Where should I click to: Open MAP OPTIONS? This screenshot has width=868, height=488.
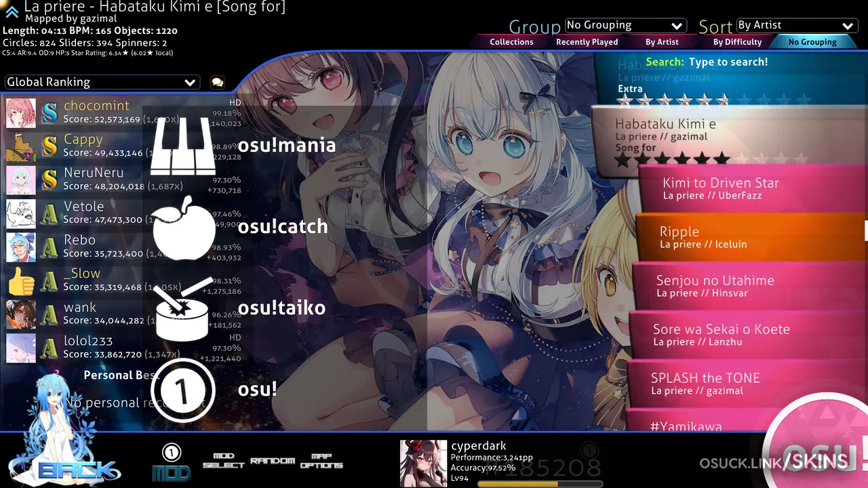point(321,461)
